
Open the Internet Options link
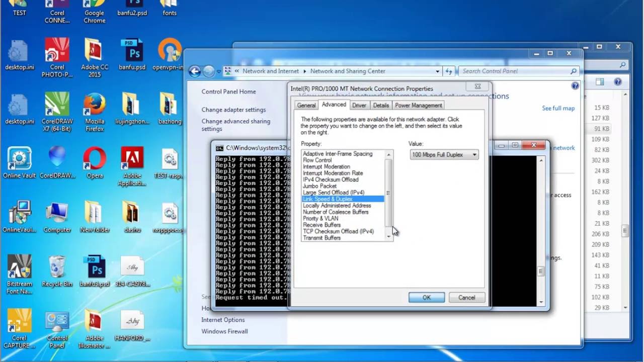(x=223, y=320)
